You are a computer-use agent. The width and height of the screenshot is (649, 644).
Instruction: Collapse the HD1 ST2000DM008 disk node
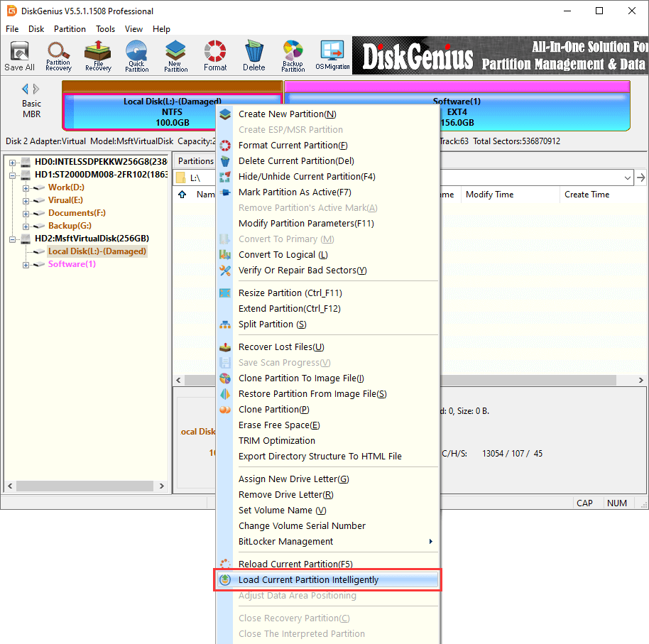pyautogui.click(x=12, y=175)
